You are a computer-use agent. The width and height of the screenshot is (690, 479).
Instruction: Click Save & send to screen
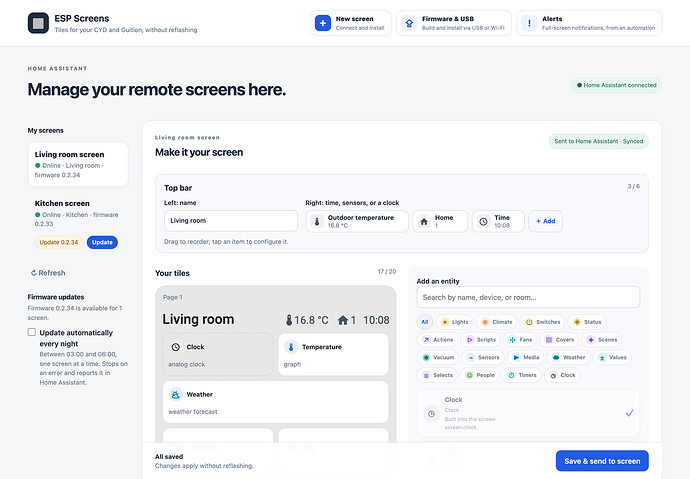[x=602, y=461]
